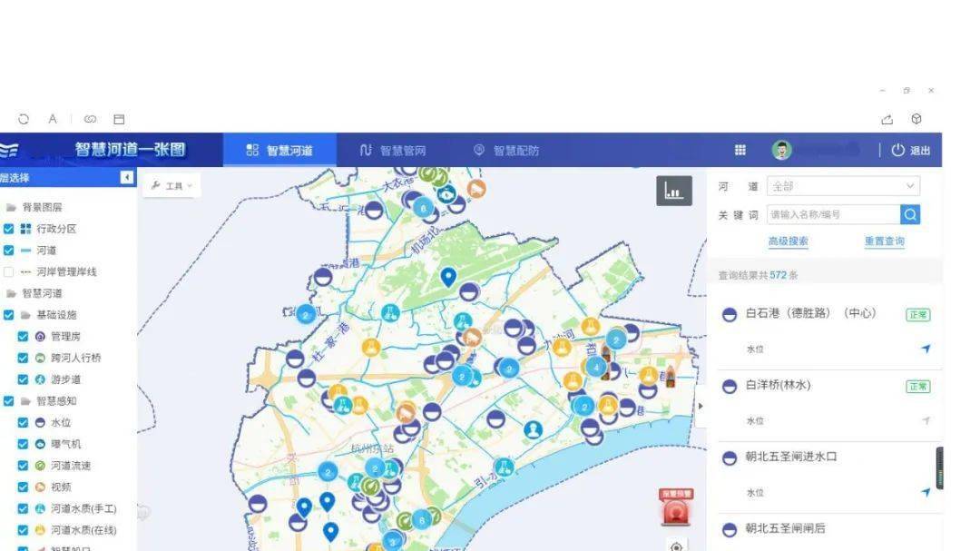Viewport: 980px width, 551px height.
Task: Open the statistics chart panel button
Action: (673, 191)
